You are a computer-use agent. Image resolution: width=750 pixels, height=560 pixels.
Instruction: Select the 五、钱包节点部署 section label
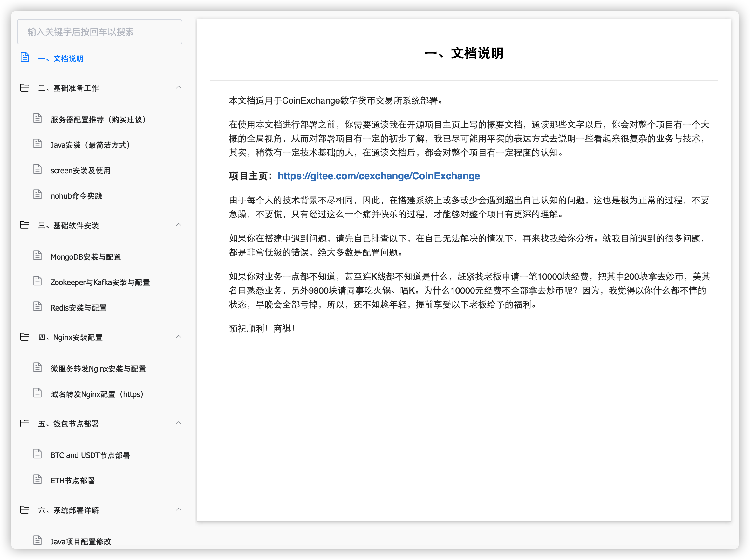pyautogui.click(x=68, y=424)
